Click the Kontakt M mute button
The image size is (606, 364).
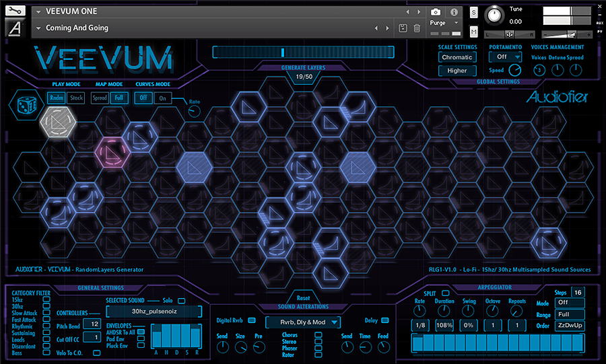[x=474, y=31]
